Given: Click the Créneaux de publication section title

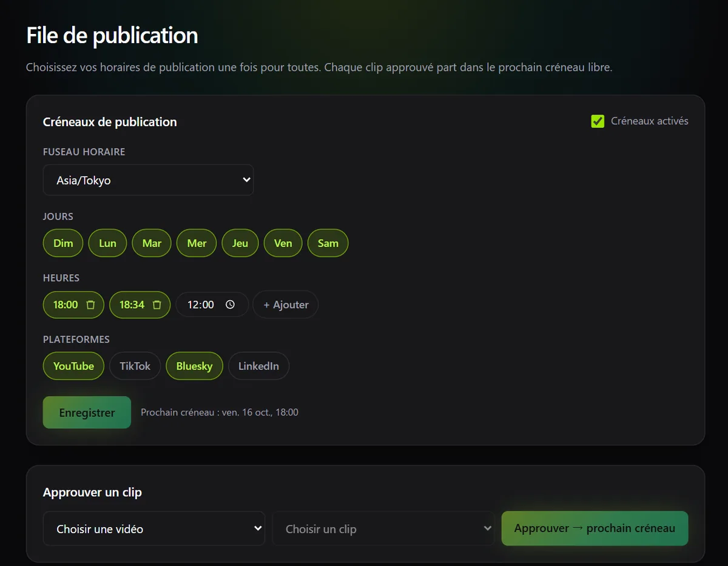Looking at the screenshot, I should (110, 122).
